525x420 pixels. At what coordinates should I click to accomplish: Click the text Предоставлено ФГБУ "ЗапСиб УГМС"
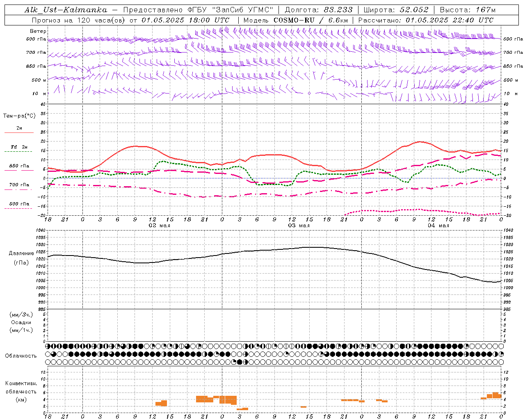pyautogui.click(x=198, y=10)
